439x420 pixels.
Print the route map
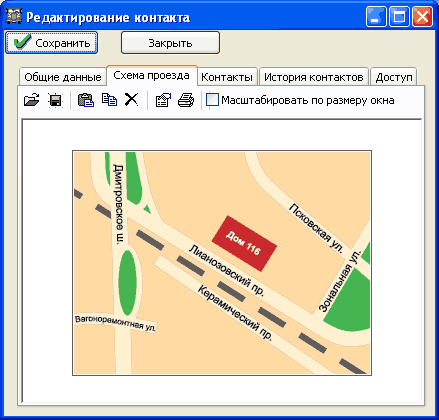(x=186, y=100)
